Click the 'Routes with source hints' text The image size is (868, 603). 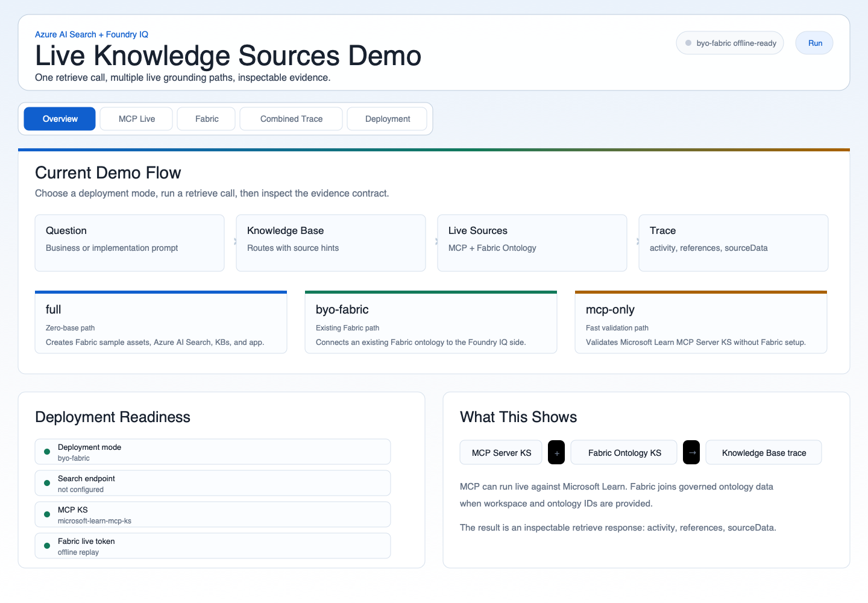coord(293,248)
